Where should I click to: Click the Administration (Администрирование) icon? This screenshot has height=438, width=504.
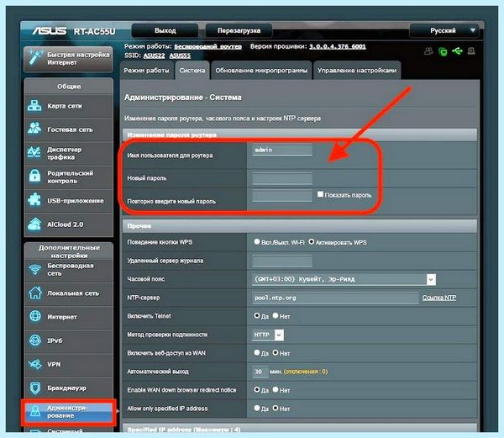click(34, 411)
